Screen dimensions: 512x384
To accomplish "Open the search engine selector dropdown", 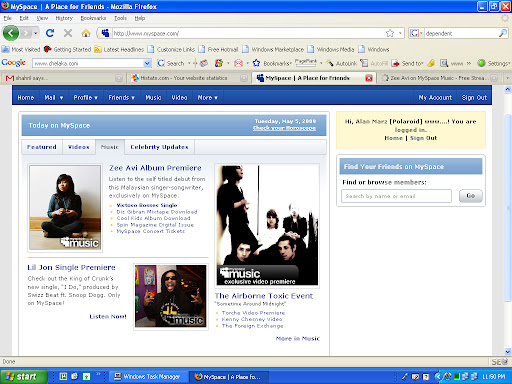I will (421, 33).
